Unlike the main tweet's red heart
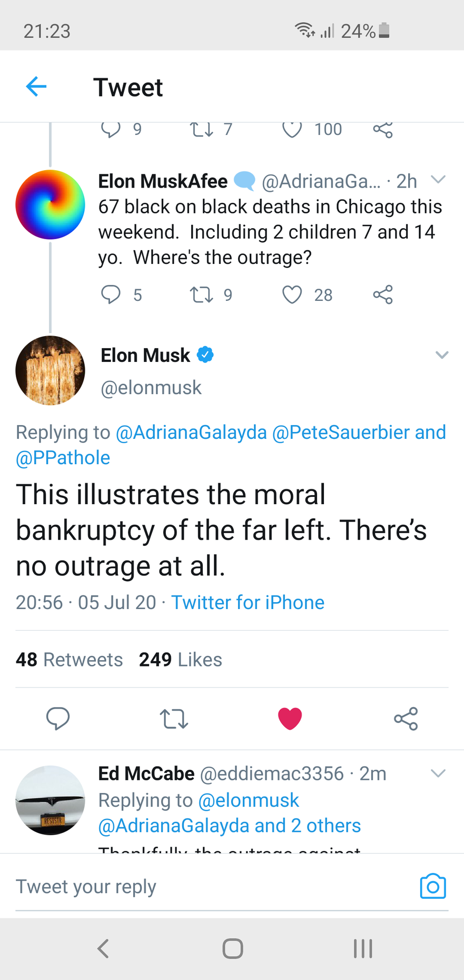This screenshot has height=980, width=464. point(290,718)
